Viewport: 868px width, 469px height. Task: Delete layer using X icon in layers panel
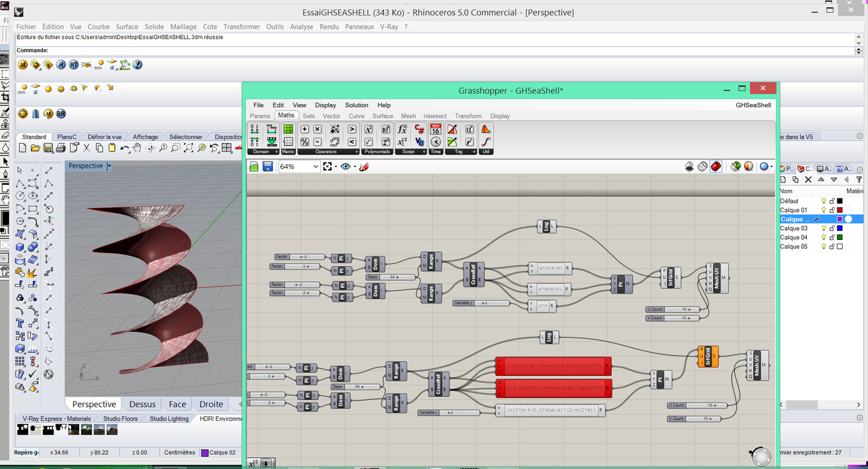click(x=808, y=180)
